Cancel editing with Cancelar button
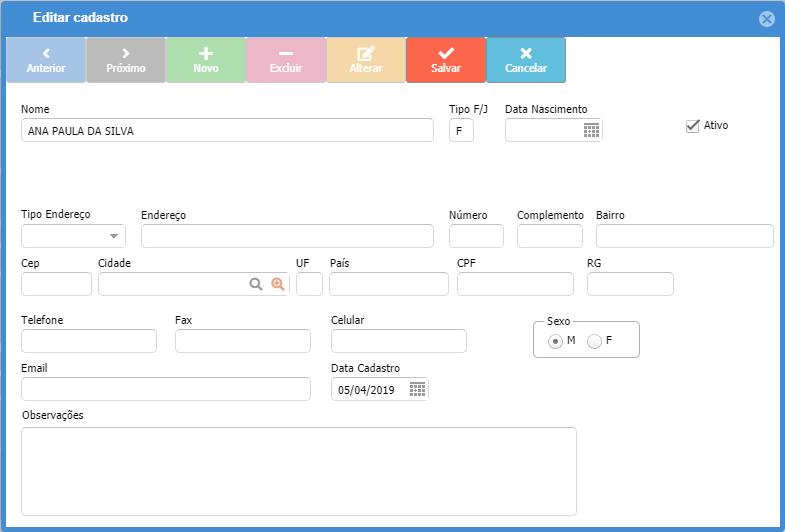The image size is (785, 532). click(526, 60)
